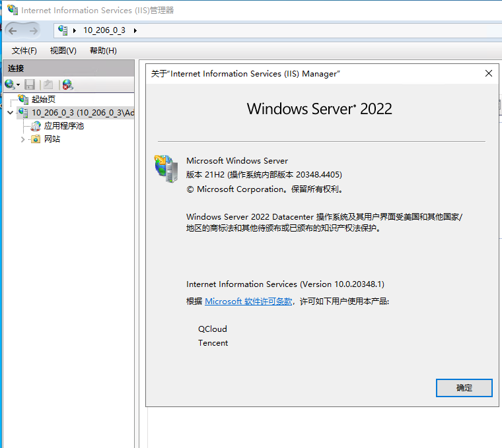Expand the 网站 sites node
502x448 pixels.
22,139
